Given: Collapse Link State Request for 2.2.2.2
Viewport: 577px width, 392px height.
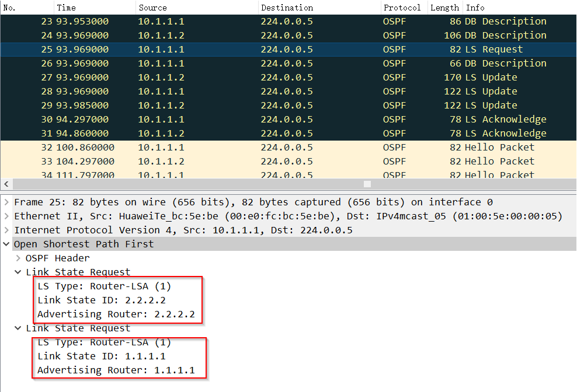Looking at the screenshot, I should tap(18, 272).
